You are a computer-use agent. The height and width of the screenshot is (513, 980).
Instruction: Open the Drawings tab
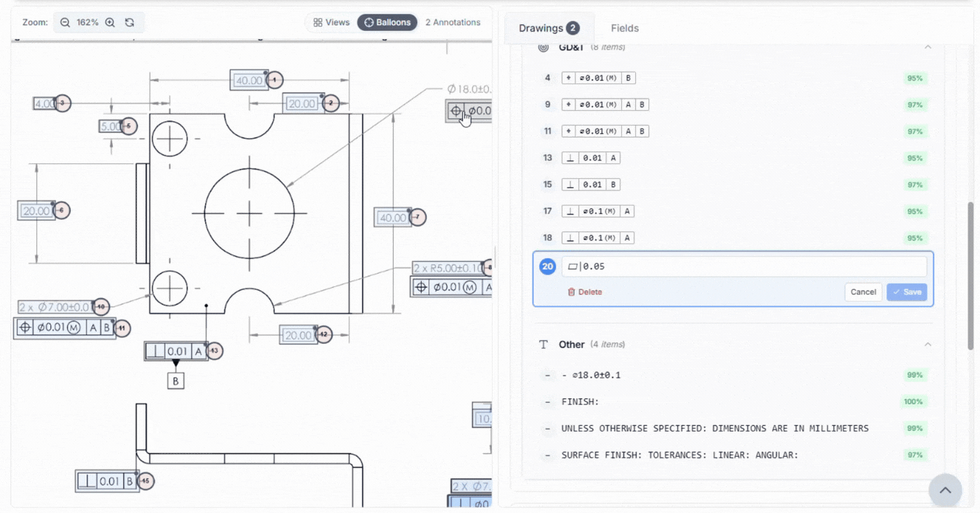[x=549, y=28]
